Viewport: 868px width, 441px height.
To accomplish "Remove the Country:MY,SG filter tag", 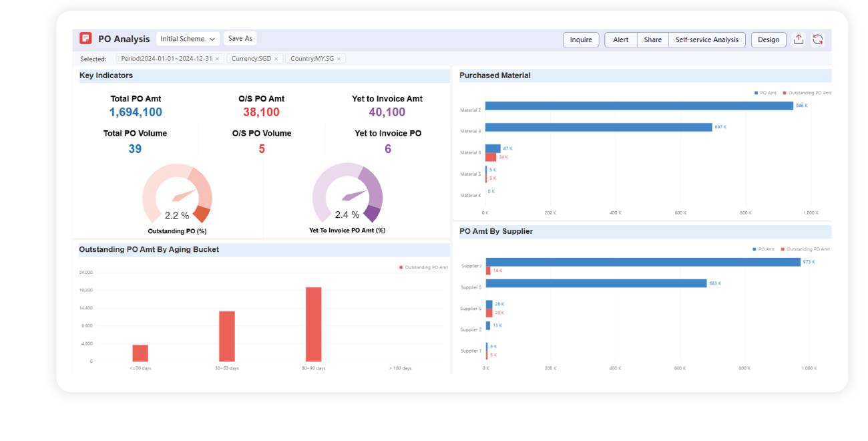I will pos(339,59).
